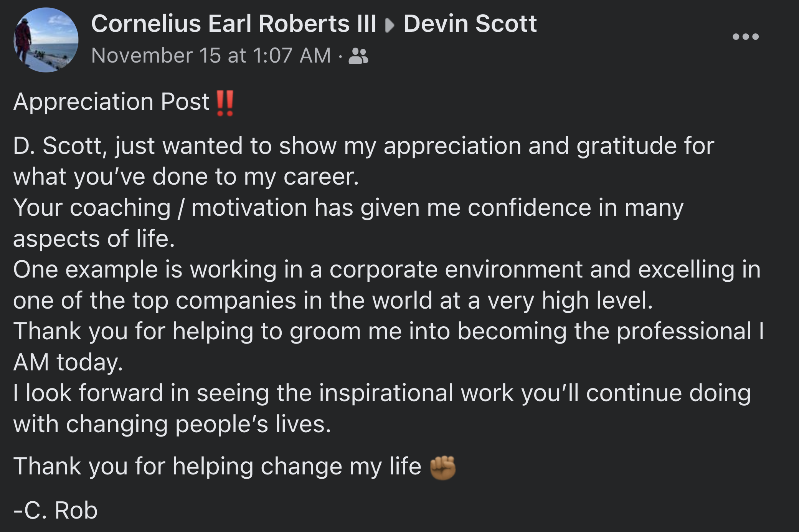Screen dimensions: 799x532
Task: Click 'with changing people's lives.' line
Action: 172,425
